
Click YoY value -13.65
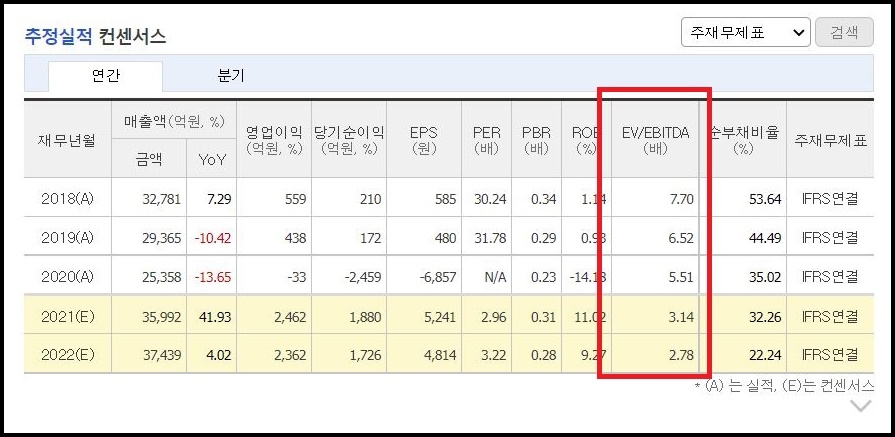tap(213, 277)
